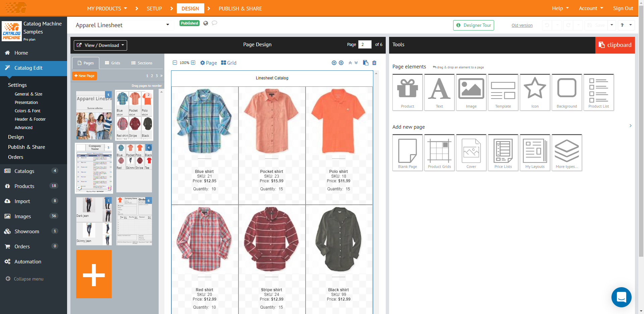
Task: Select the Text page element
Action: click(x=439, y=92)
